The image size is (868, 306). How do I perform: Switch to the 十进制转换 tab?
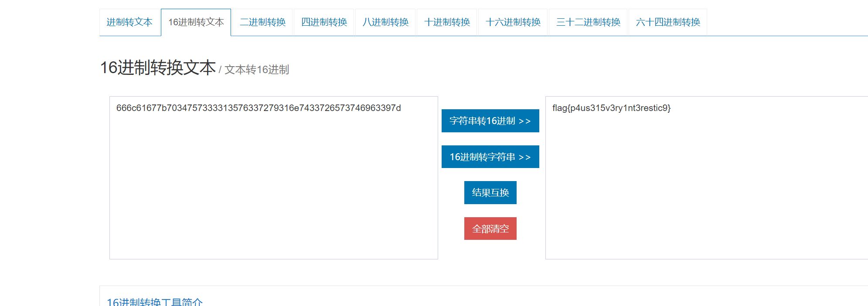pyautogui.click(x=447, y=22)
